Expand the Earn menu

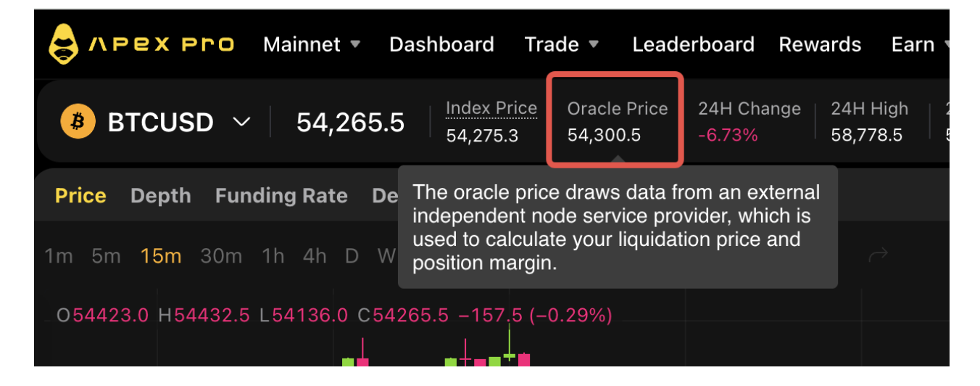click(921, 44)
